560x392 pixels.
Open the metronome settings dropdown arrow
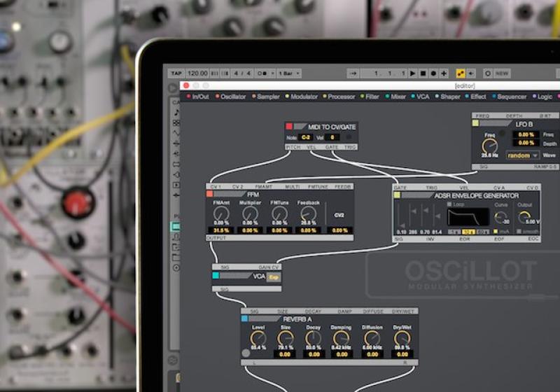coord(272,73)
